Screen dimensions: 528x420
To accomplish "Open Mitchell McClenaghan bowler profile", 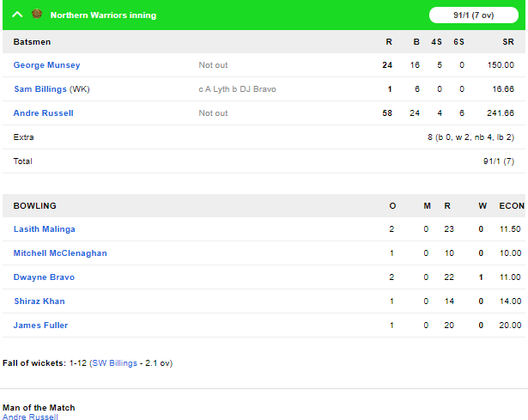I will [x=60, y=253].
